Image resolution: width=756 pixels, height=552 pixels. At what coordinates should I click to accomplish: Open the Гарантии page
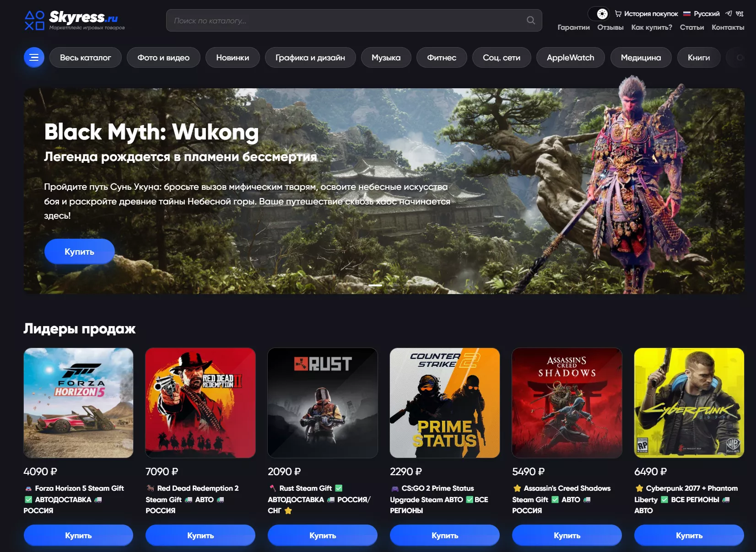click(x=573, y=27)
